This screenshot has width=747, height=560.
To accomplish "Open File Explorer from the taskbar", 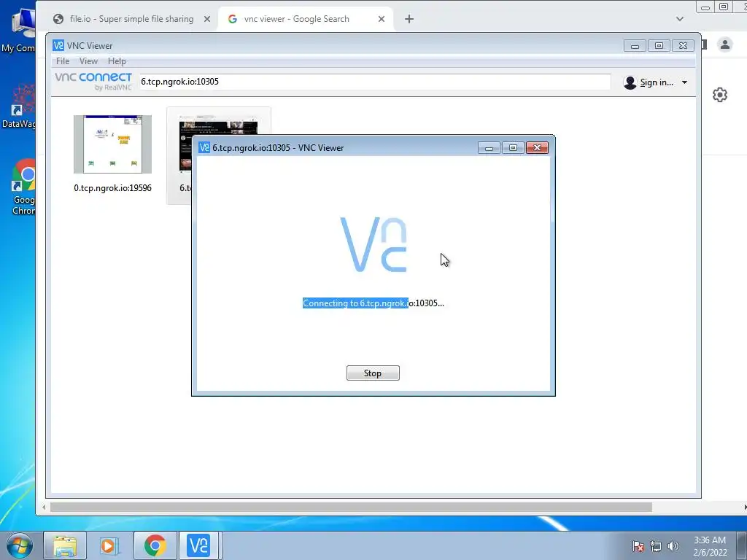I will (x=65, y=545).
